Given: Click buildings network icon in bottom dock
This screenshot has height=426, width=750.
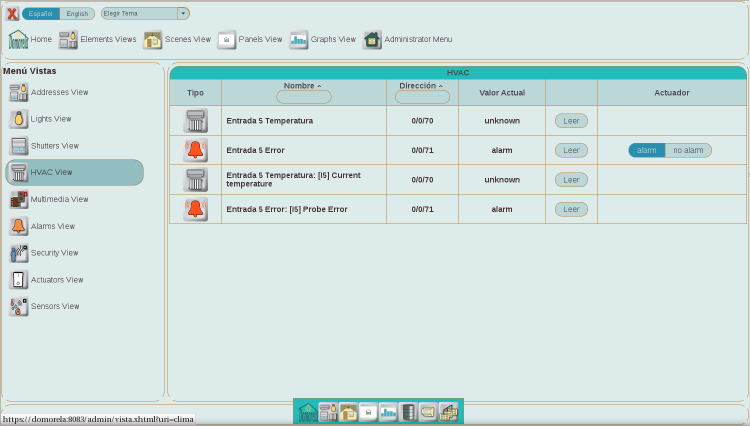Looking at the screenshot, I should 448,412.
